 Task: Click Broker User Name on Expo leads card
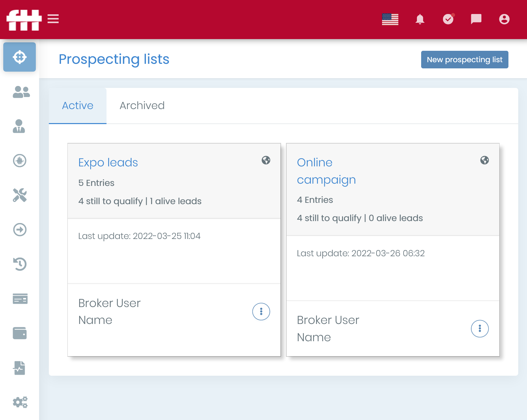tap(109, 312)
